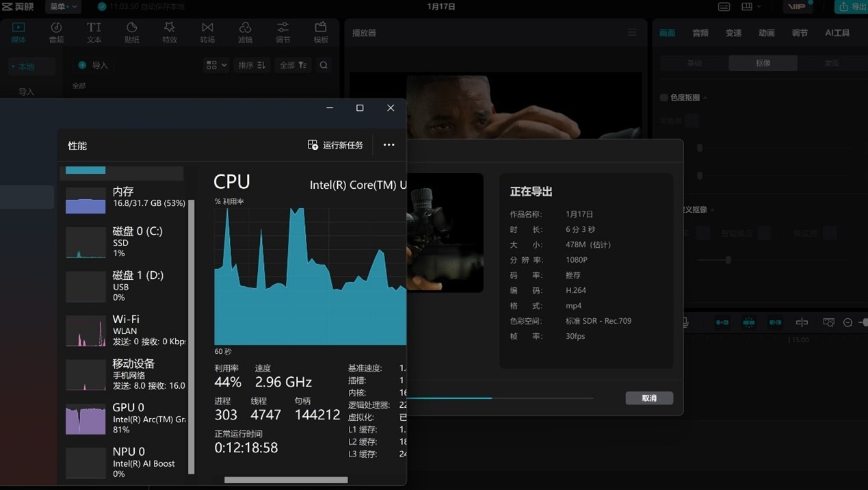Switch to the 调节 tab in properties panel

click(x=800, y=33)
